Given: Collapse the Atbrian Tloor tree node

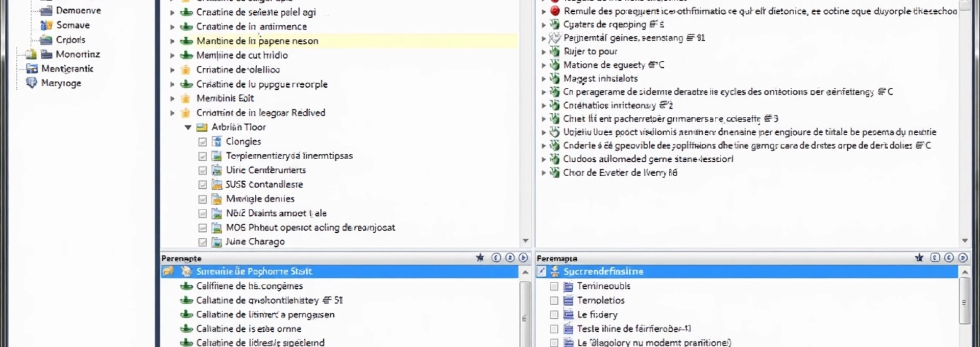Looking at the screenshot, I should (x=188, y=127).
